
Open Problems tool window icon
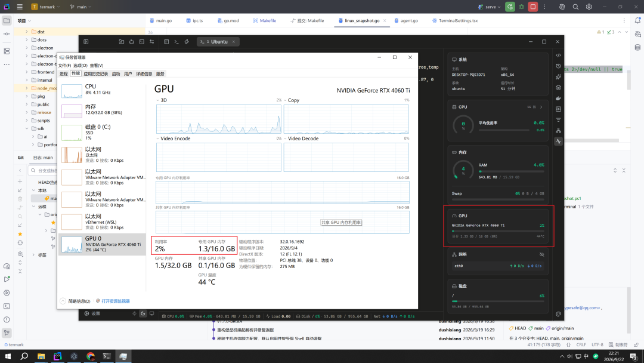pos(7,319)
